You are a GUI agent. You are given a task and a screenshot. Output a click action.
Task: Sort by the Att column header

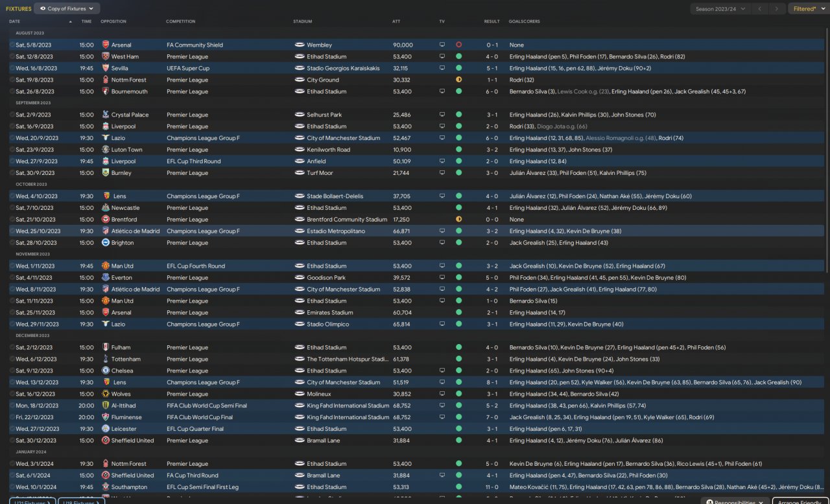(396, 21)
